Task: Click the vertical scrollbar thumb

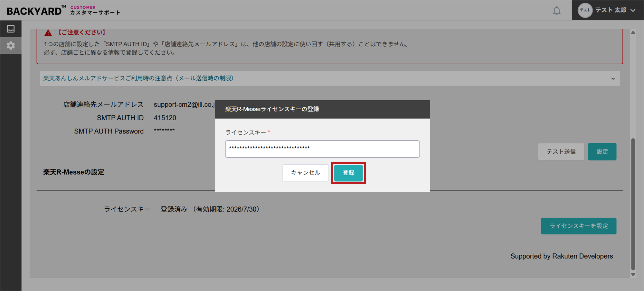Action: coord(633,204)
